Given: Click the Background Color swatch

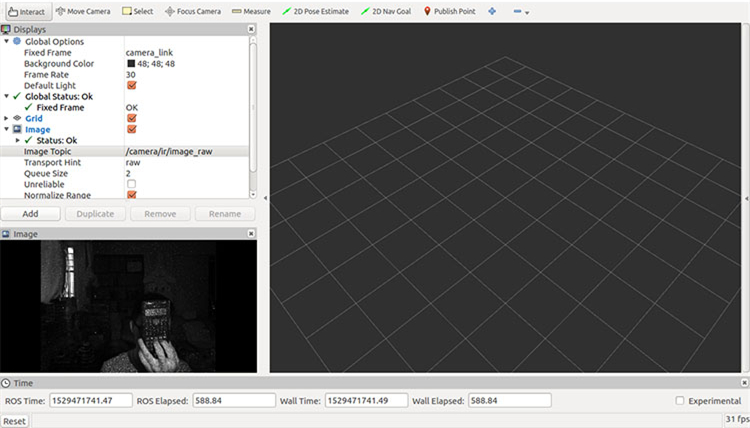Looking at the screenshot, I should click(131, 64).
